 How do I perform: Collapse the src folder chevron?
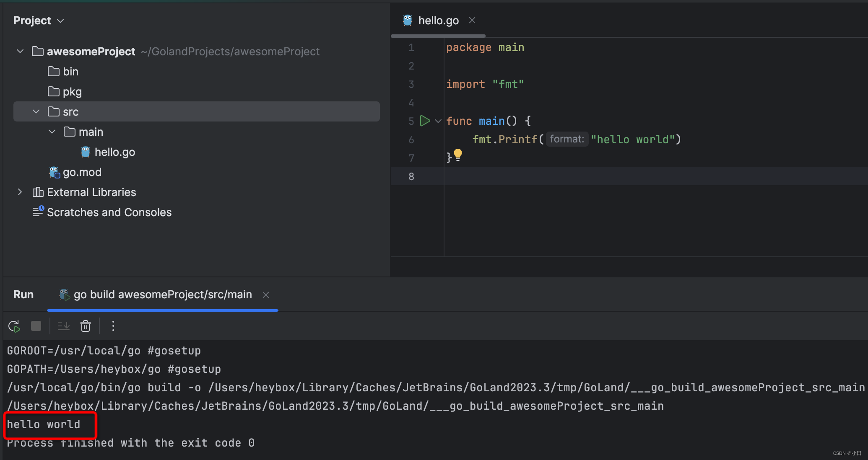(x=36, y=112)
